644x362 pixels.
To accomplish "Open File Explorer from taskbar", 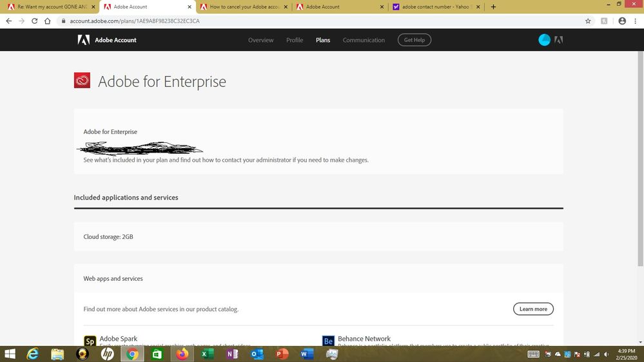I will click(x=57, y=354).
